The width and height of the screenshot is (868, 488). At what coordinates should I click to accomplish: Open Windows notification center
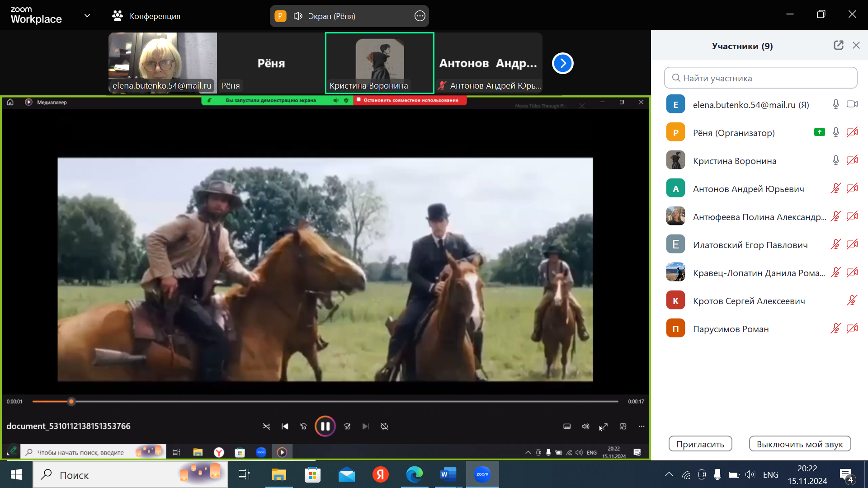[x=847, y=475]
